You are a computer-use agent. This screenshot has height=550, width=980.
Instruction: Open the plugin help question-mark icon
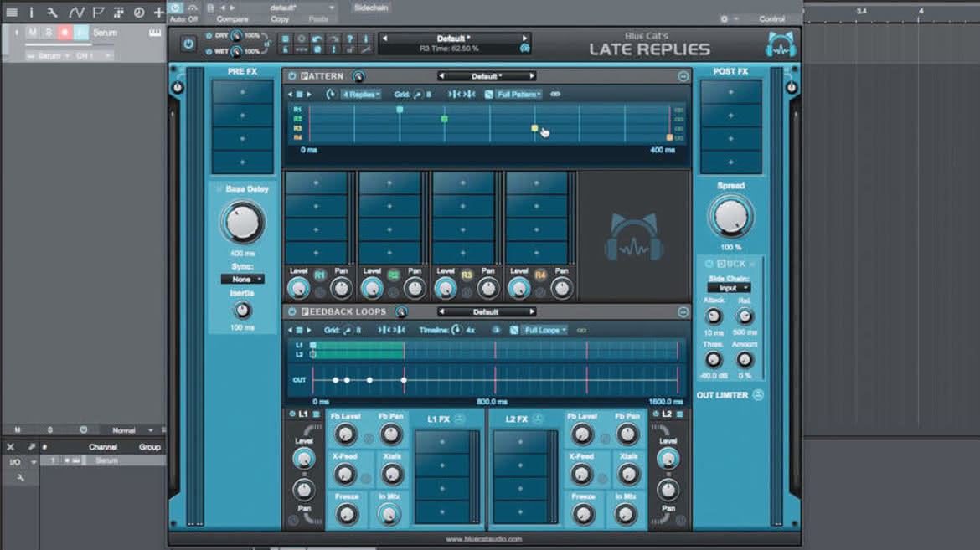click(x=350, y=39)
